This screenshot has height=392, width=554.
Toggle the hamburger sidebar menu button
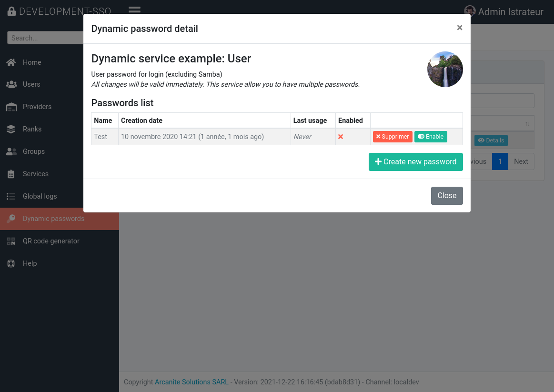click(x=134, y=10)
